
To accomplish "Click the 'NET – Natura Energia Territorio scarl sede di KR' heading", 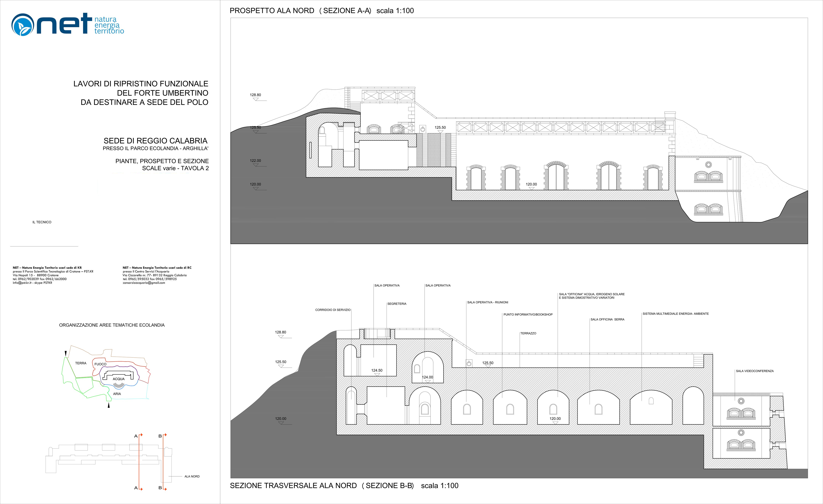I will [x=47, y=268].
